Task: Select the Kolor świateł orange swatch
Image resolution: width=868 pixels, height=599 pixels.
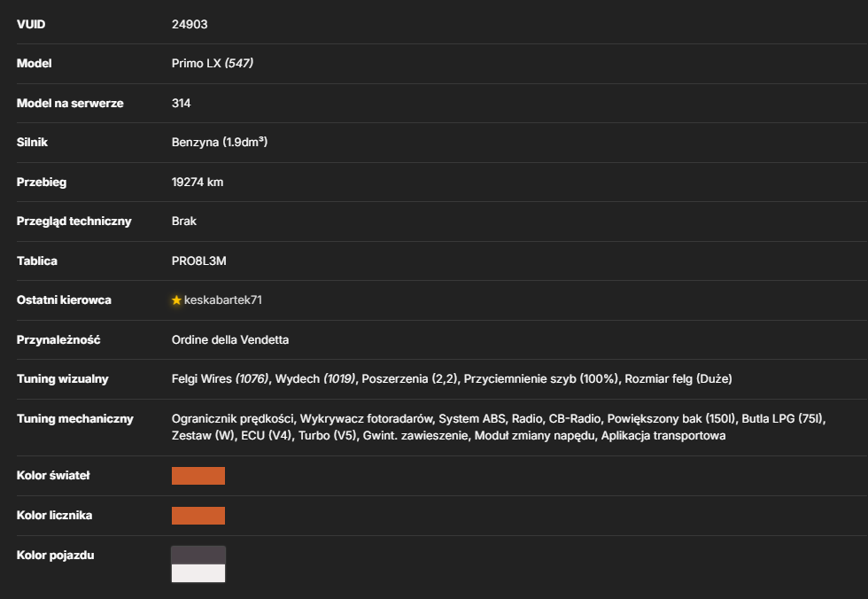Action: [x=198, y=476]
